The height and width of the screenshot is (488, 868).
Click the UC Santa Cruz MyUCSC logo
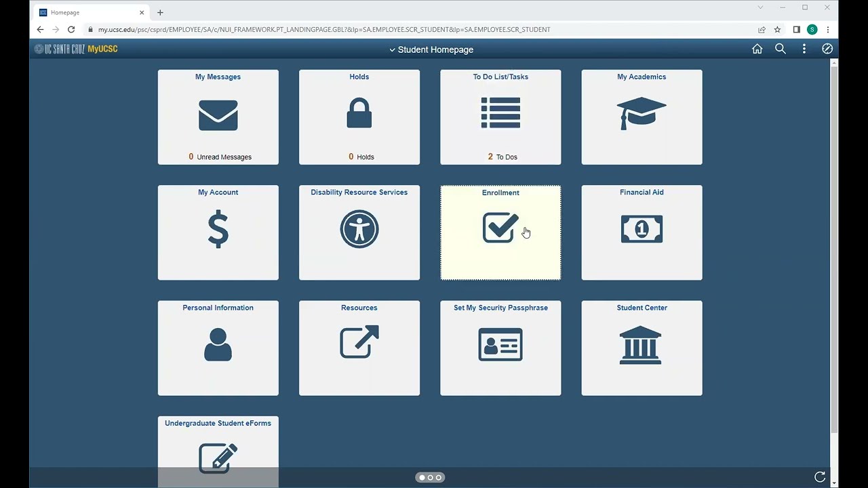tap(76, 49)
